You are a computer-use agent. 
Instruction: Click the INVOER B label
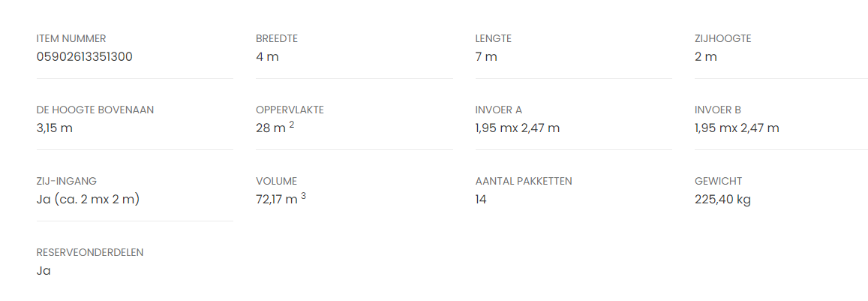point(718,110)
